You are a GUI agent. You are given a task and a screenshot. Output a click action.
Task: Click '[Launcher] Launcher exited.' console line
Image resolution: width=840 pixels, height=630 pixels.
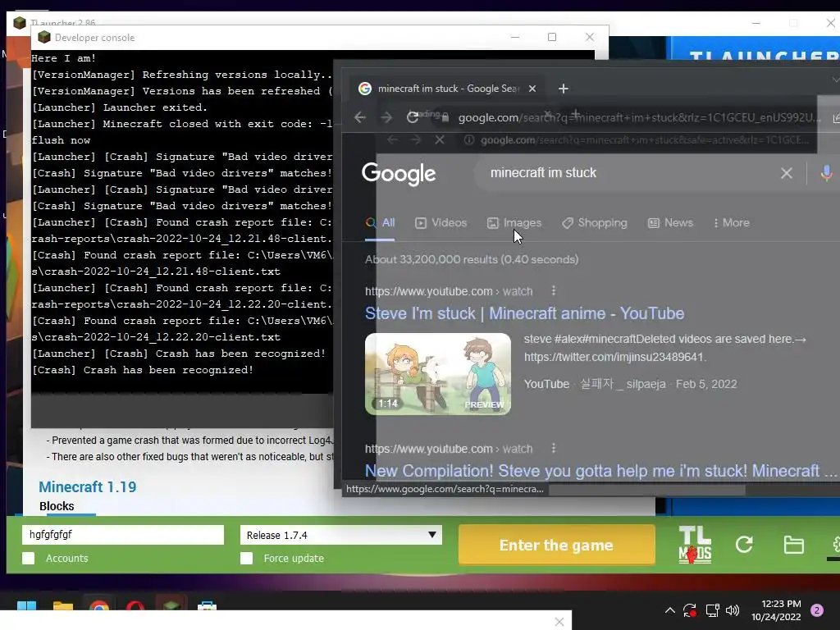[119, 107]
